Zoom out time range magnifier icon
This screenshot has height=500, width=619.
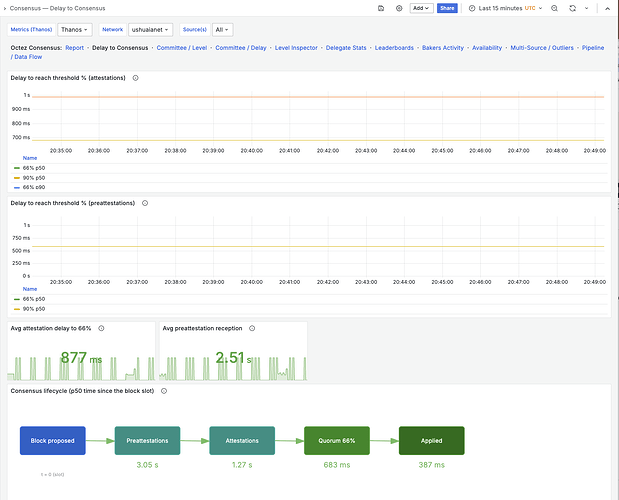pyautogui.click(x=554, y=8)
